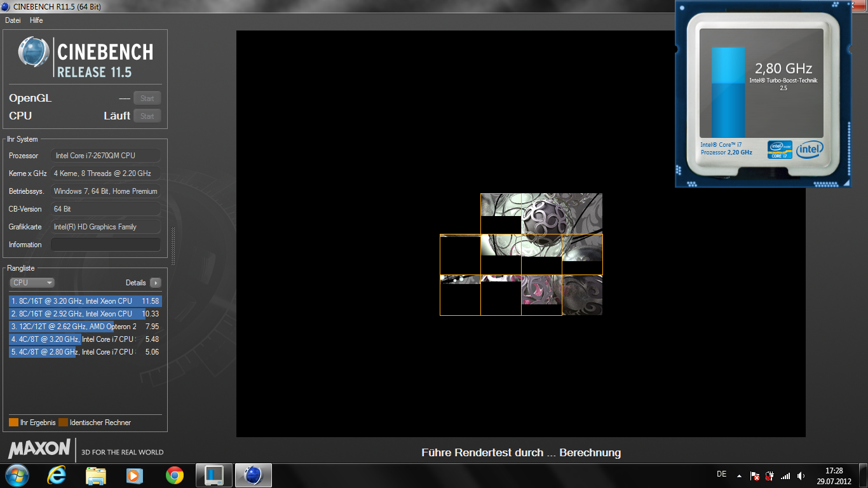Select the AMD Opteron ranking row
868x488 pixels.
coord(85,327)
